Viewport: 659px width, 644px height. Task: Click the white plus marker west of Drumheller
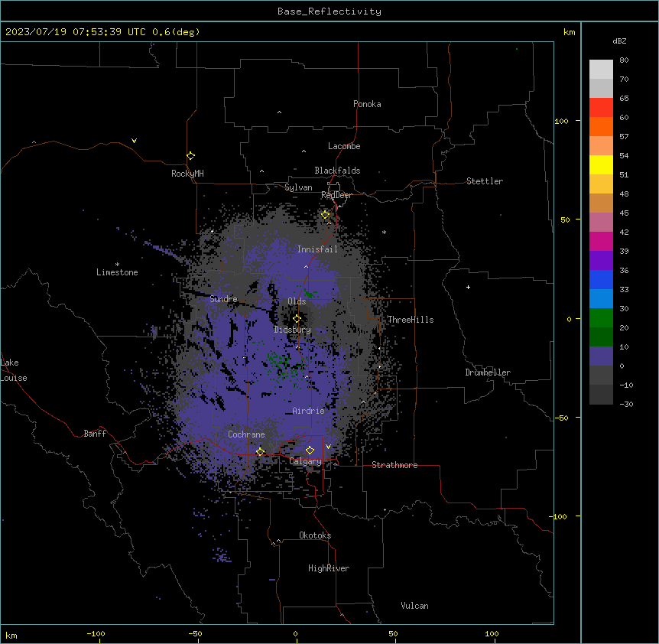[x=468, y=287]
